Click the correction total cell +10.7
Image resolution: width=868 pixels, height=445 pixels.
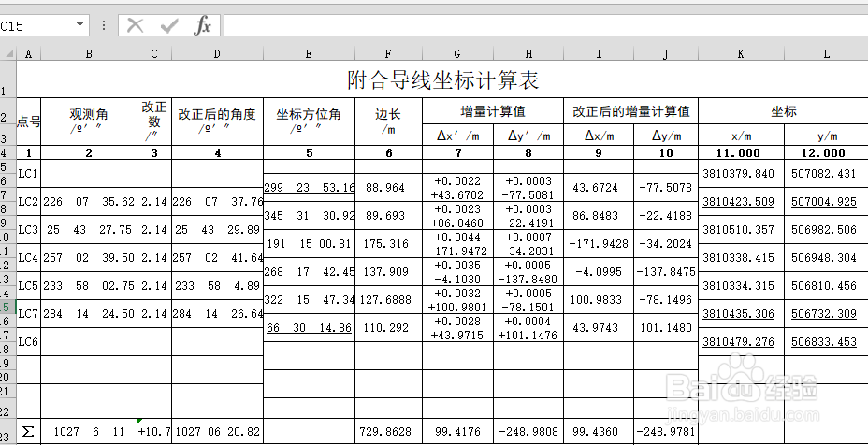click(154, 431)
